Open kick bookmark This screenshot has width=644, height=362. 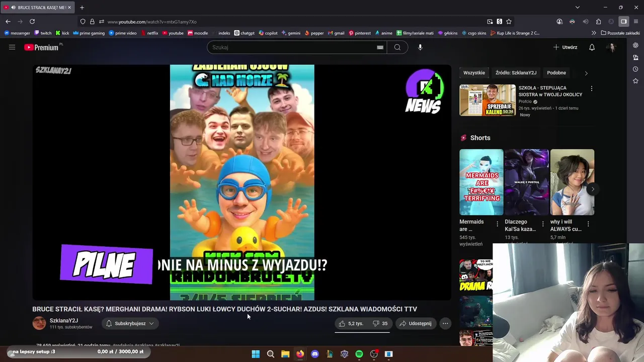(62, 33)
